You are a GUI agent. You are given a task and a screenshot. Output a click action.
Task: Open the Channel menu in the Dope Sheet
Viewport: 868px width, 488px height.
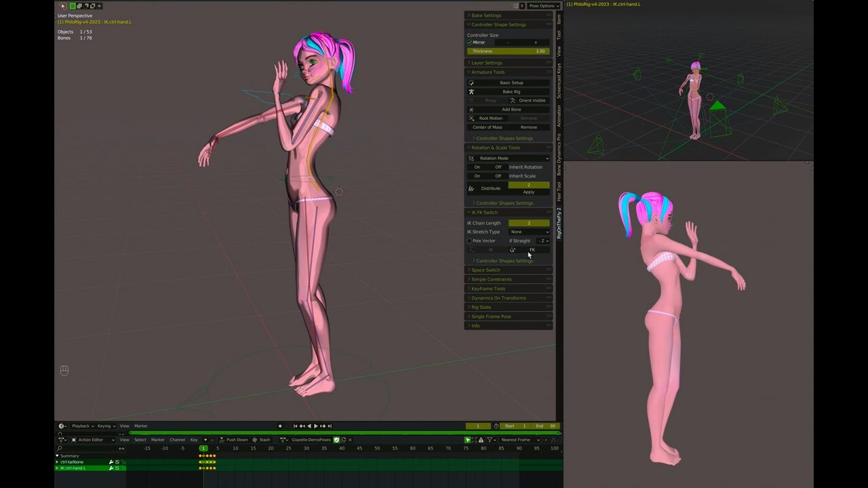point(176,440)
